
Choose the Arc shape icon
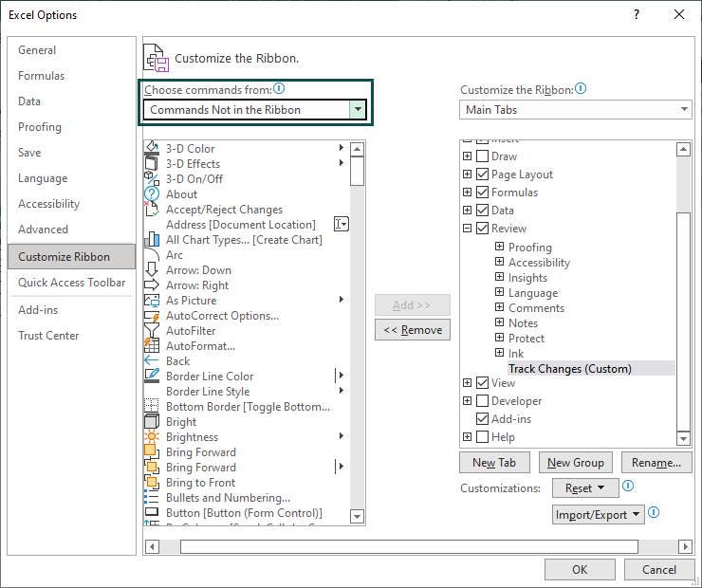[152, 254]
